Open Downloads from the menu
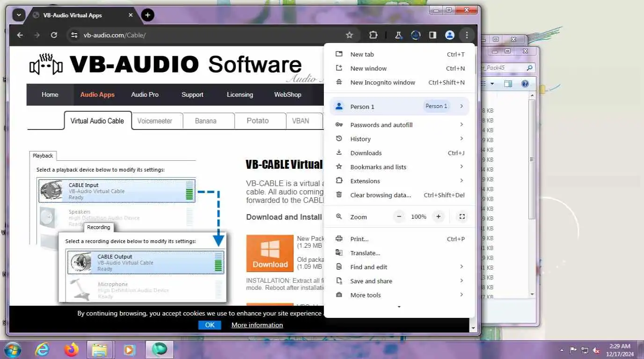Image resolution: width=644 pixels, height=359 pixels. click(400, 153)
